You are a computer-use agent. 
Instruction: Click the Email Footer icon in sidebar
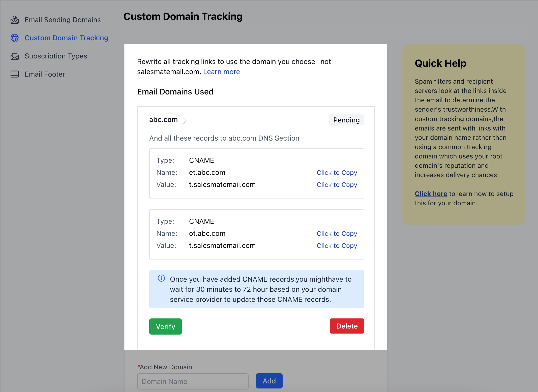tap(15, 74)
